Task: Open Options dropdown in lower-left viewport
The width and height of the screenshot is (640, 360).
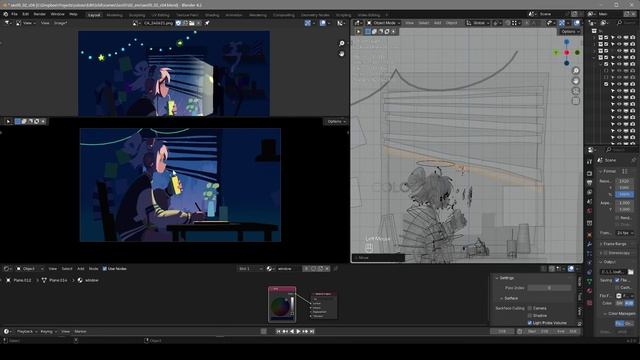Action: (x=336, y=121)
